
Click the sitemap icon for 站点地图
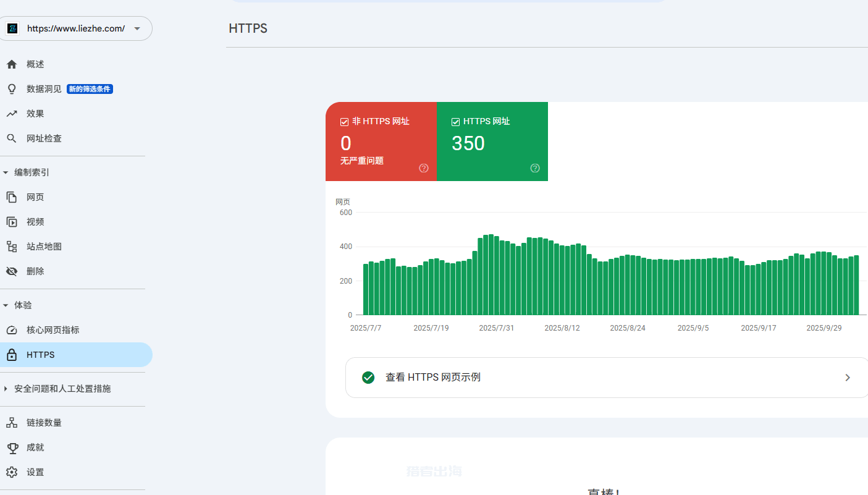pyautogui.click(x=11, y=247)
